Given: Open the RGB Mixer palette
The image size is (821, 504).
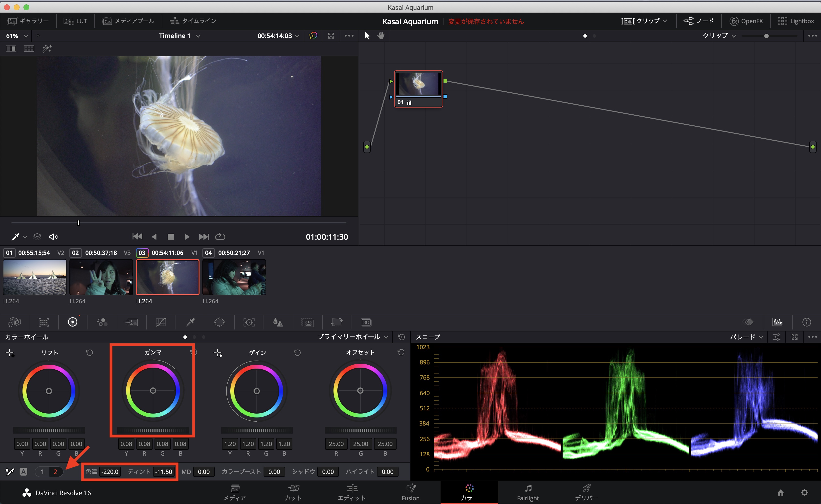Looking at the screenshot, I should pos(102,322).
